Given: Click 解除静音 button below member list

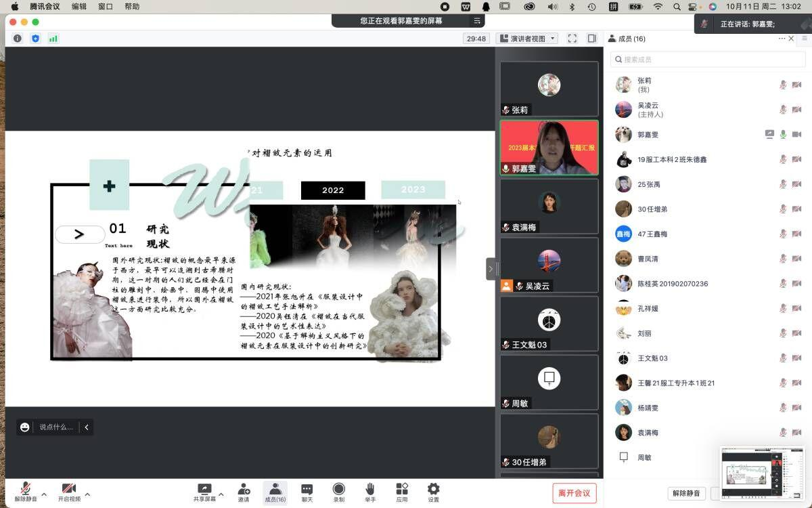Looking at the screenshot, I should (687, 494).
